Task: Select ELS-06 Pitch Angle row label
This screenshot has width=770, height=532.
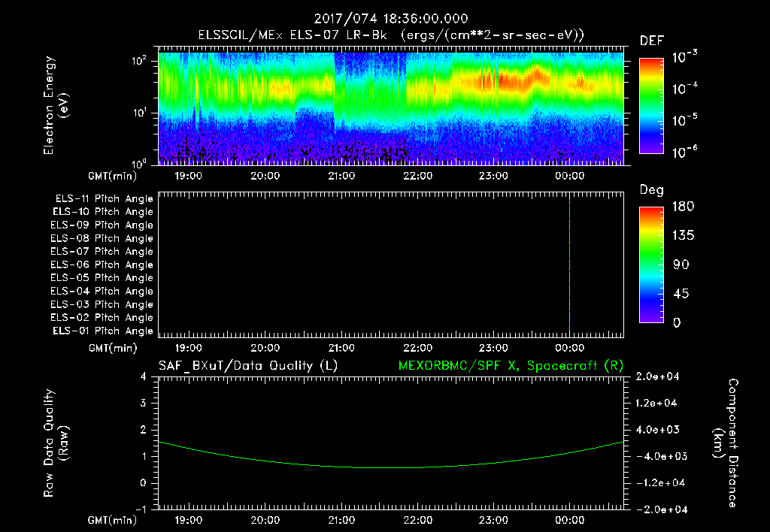Action: [x=102, y=265]
